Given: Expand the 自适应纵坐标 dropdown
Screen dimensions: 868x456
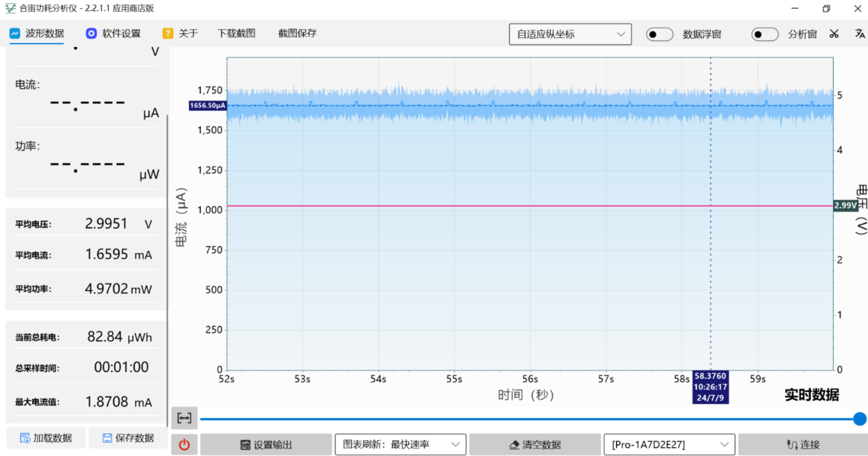Looking at the screenshot, I should pos(570,34).
